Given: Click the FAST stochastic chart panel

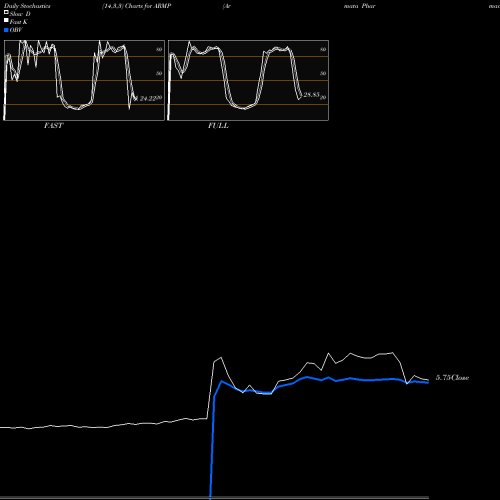Looking at the screenshot, I should coord(84,80).
